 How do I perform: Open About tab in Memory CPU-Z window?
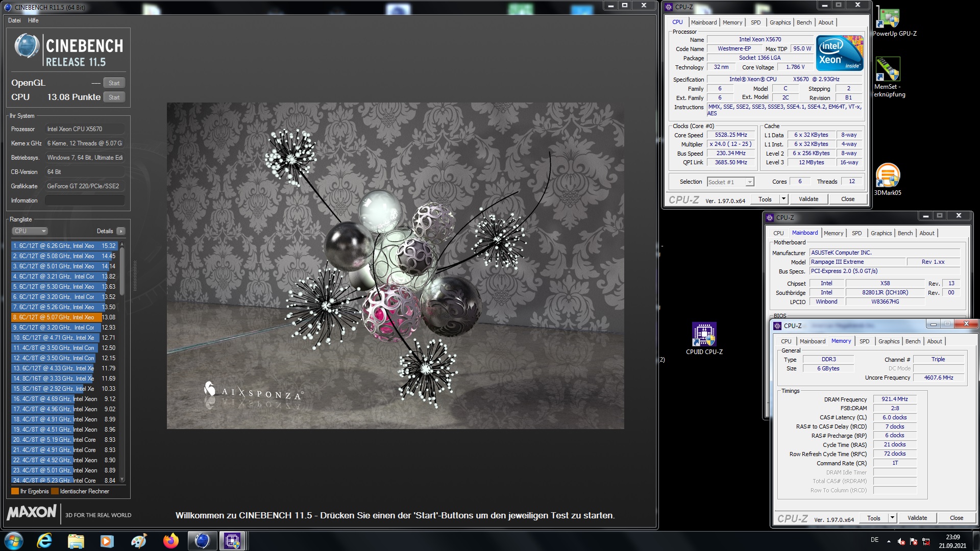click(935, 341)
